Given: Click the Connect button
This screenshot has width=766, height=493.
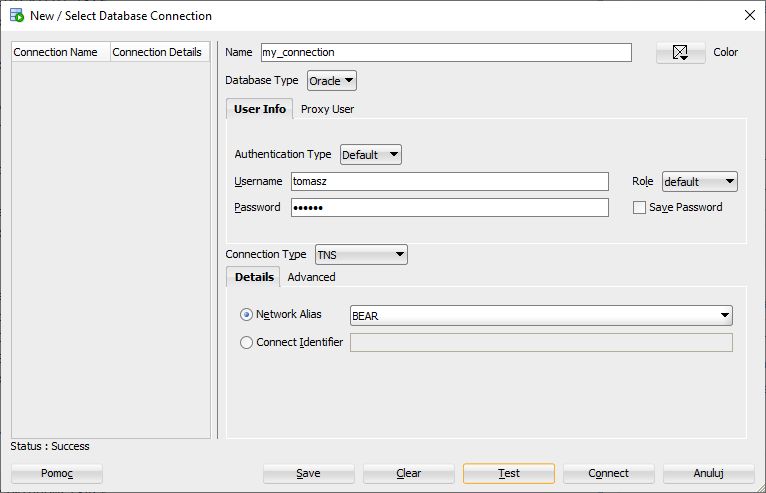Looking at the screenshot, I should (608, 473).
